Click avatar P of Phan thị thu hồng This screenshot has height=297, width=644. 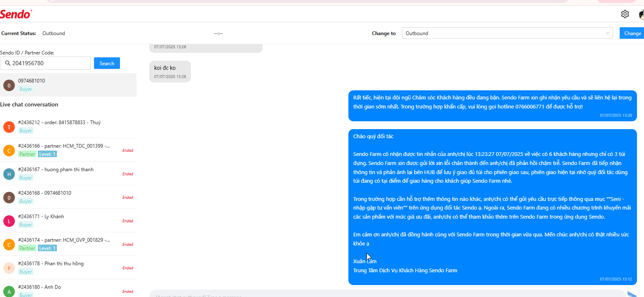click(x=9, y=268)
